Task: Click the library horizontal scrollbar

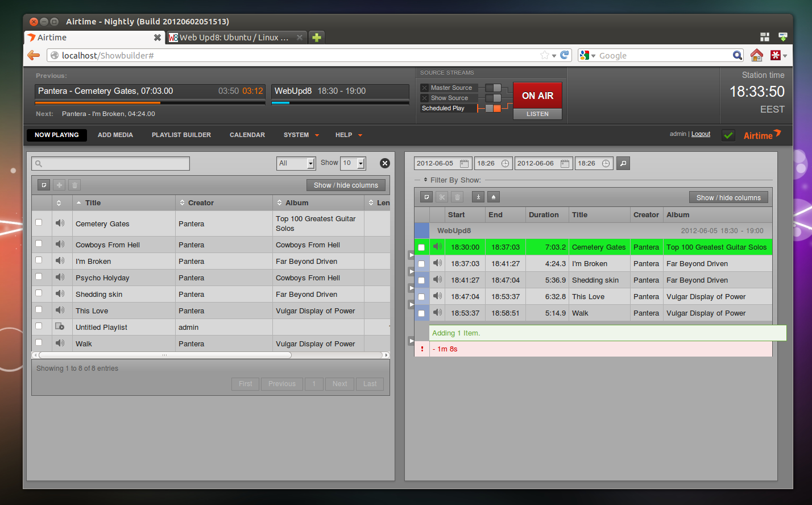Action: click(x=164, y=355)
